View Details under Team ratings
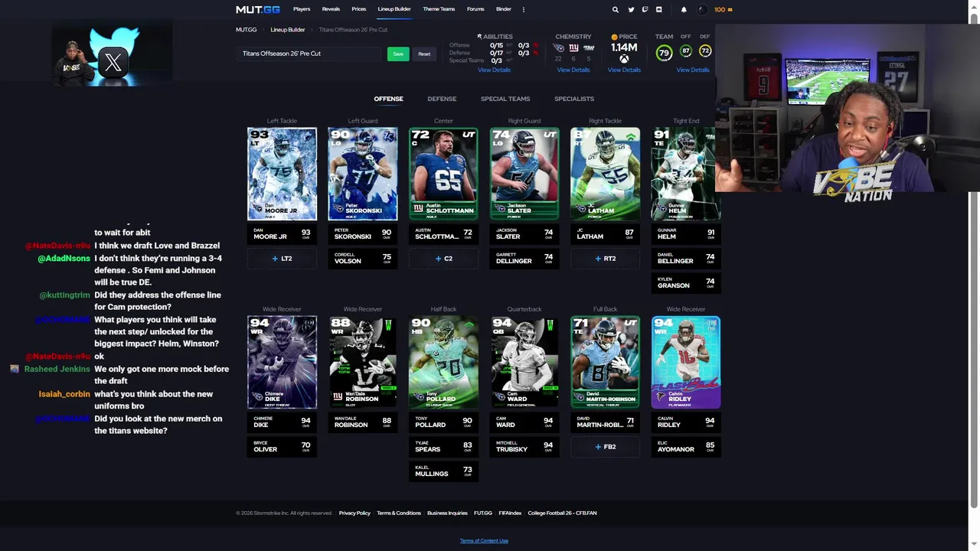Screen dimensions: 980x551 693,70
